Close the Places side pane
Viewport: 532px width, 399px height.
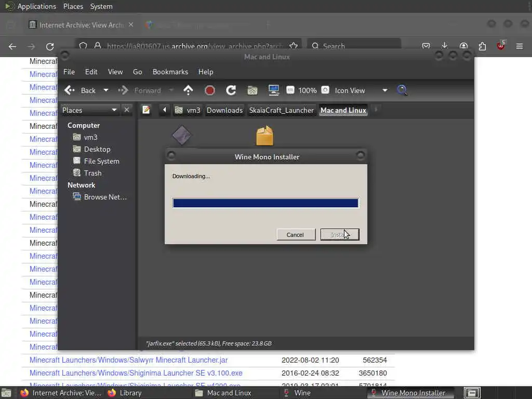(x=127, y=110)
